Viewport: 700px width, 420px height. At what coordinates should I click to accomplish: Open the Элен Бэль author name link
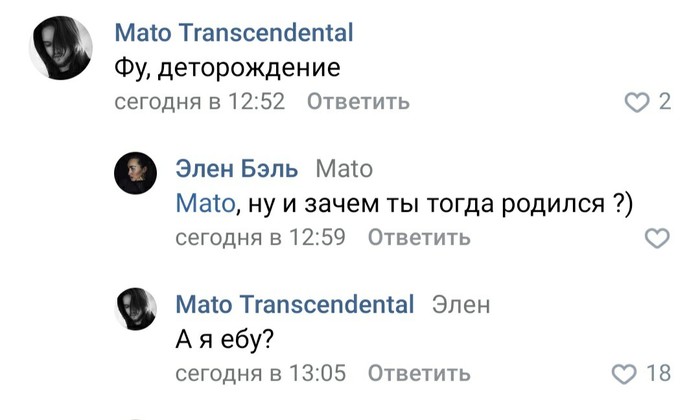[238, 168]
